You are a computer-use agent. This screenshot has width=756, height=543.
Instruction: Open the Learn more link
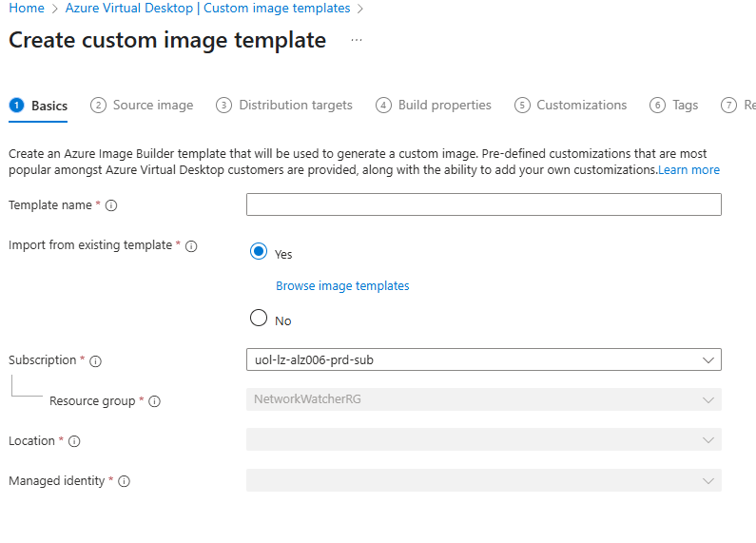pyautogui.click(x=688, y=170)
